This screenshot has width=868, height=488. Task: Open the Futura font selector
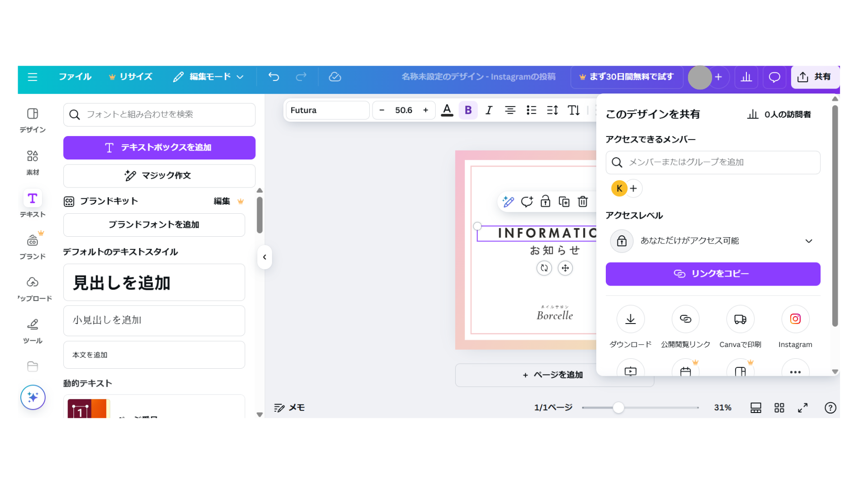(328, 110)
